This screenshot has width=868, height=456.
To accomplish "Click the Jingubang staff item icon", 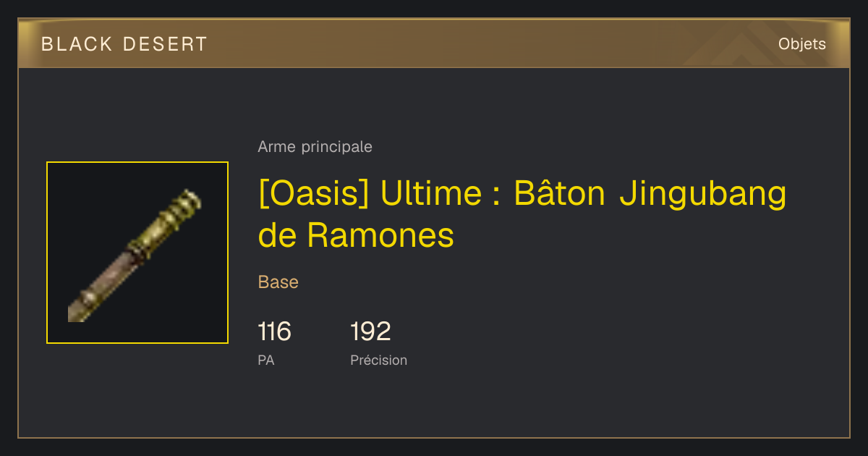I will coord(135,256).
